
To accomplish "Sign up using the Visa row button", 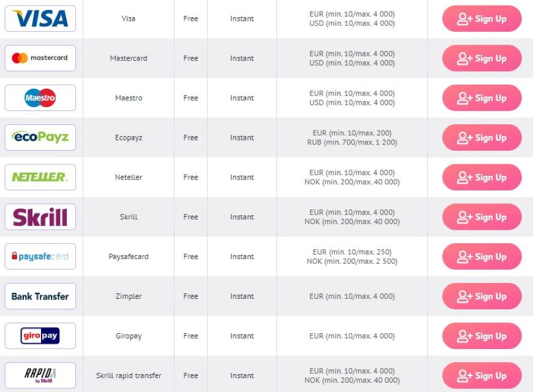I will click(x=482, y=19).
